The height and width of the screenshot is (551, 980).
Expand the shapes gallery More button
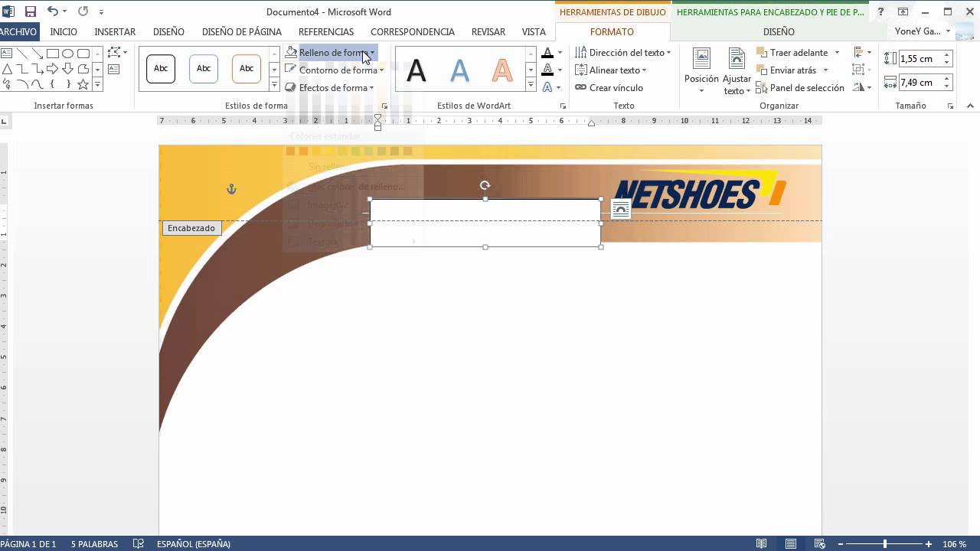[x=97, y=85]
